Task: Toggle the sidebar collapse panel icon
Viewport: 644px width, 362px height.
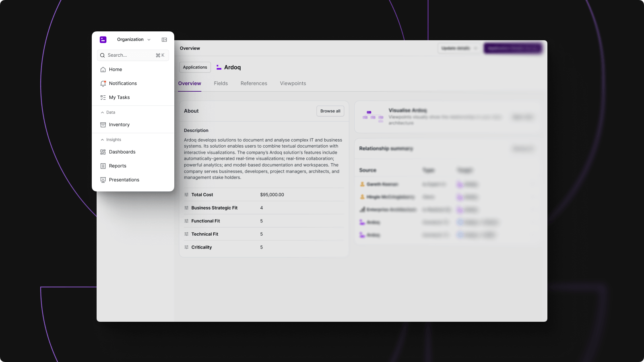Action: click(x=164, y=39)
